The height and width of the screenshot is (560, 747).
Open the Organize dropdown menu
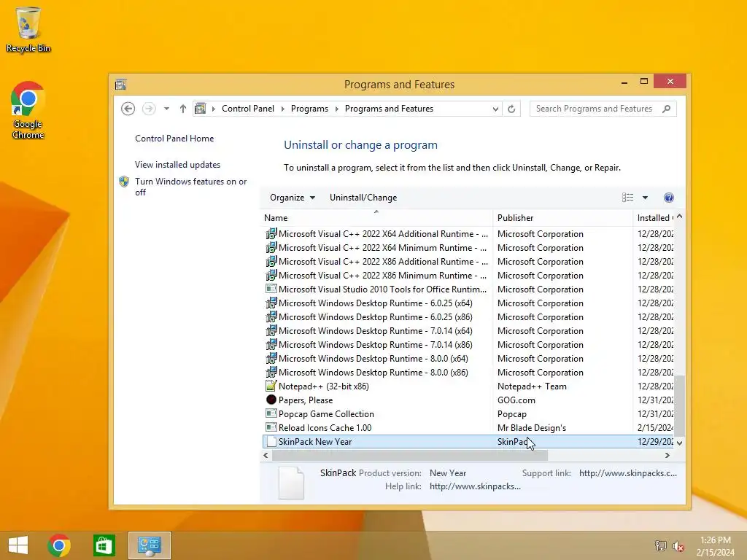point(292,198)
